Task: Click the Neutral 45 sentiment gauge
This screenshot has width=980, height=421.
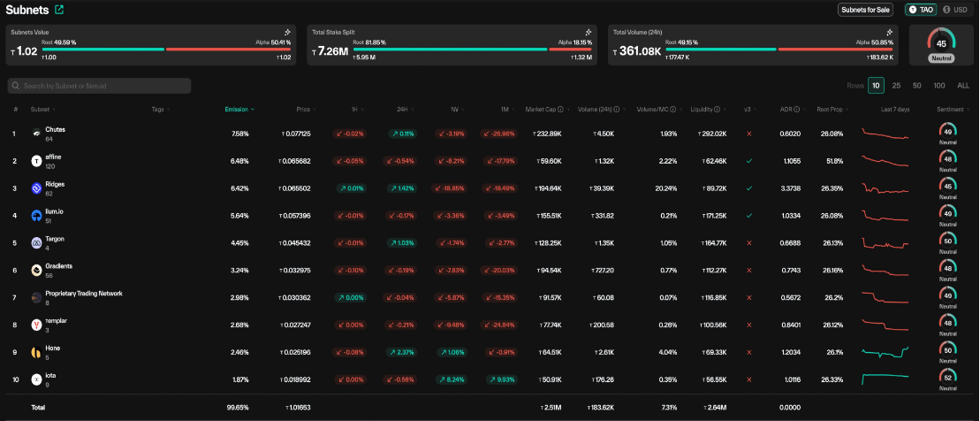Action: coord(940,45)
